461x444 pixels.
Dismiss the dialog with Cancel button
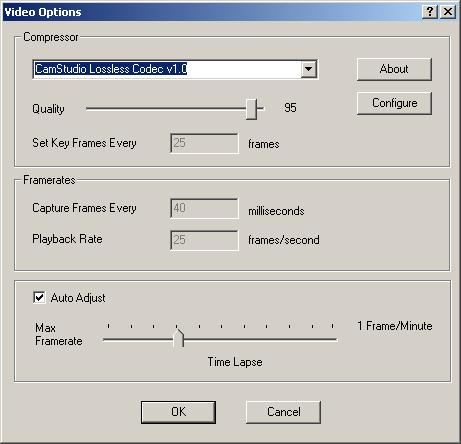(283, 412)
